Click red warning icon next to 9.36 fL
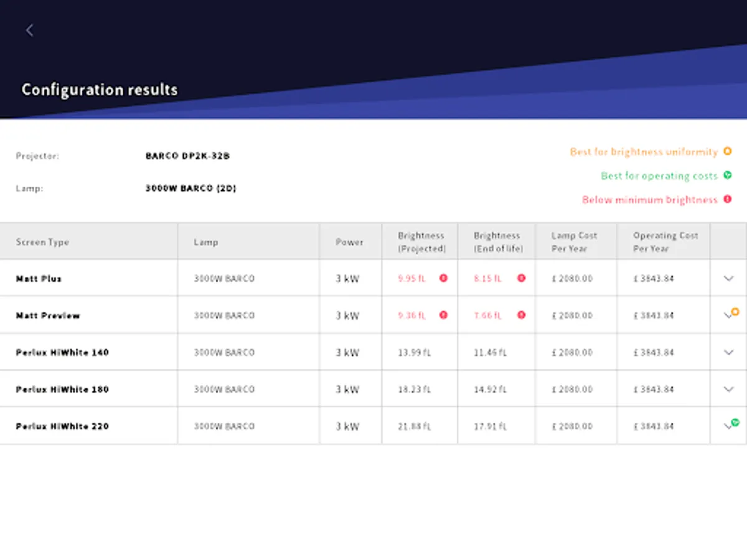The image size is (747, 560). click(x=443, y=315)
